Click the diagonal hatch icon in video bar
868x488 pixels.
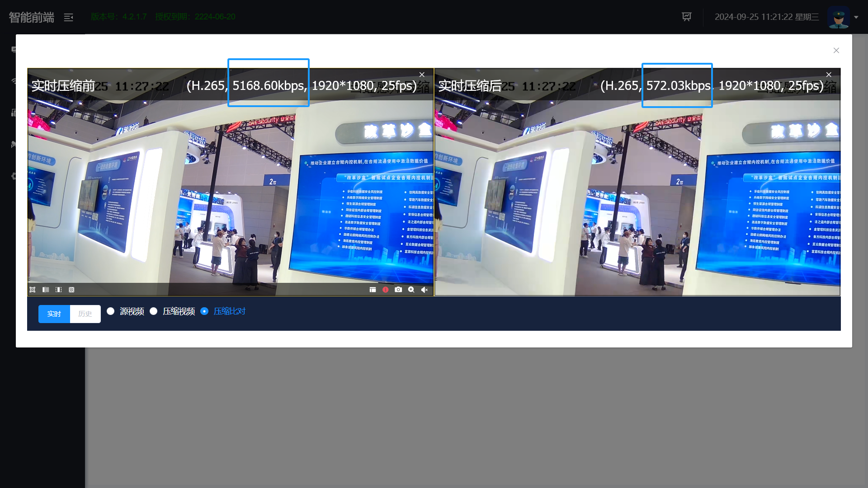(x=71, y=290)
